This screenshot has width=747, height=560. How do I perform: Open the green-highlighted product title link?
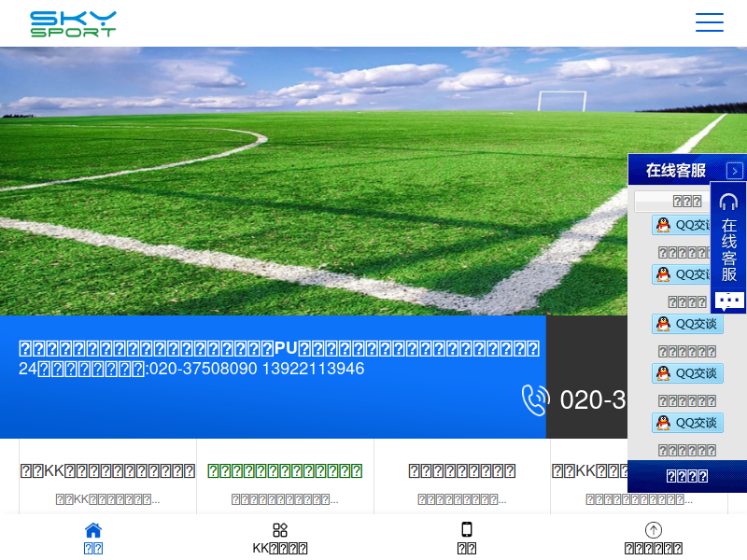[285, 471]
